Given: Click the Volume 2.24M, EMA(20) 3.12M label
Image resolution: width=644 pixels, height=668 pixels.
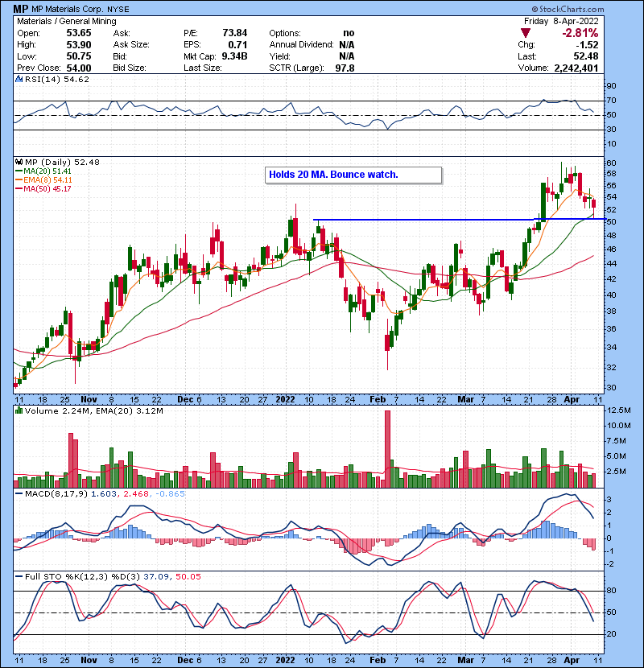Looking at the screenshot, I should (93, 410).
